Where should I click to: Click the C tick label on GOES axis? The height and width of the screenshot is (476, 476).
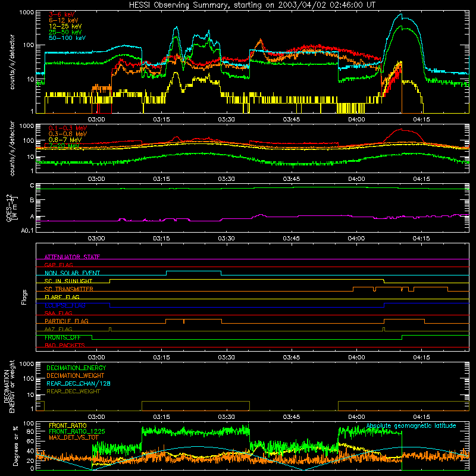[x=32, y=186]
